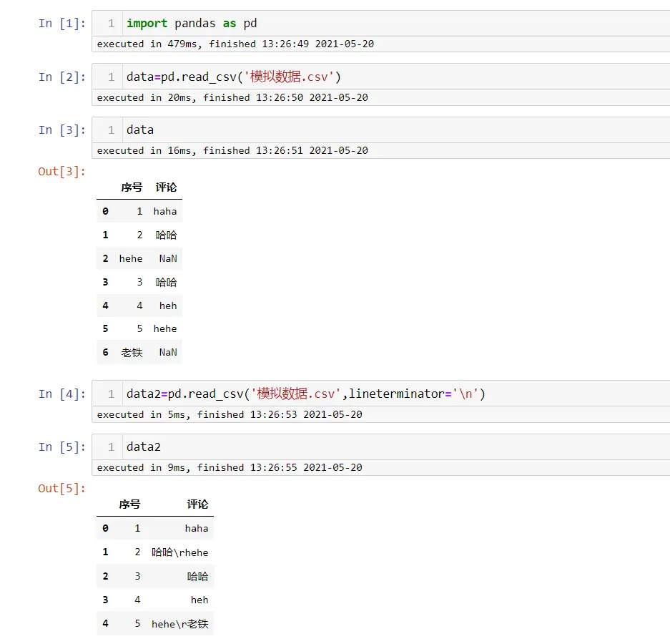Select the 'hehe\r老铁' cell in last row
The height and width of the screenshot is (644, 670).
(x=180, y=624)
